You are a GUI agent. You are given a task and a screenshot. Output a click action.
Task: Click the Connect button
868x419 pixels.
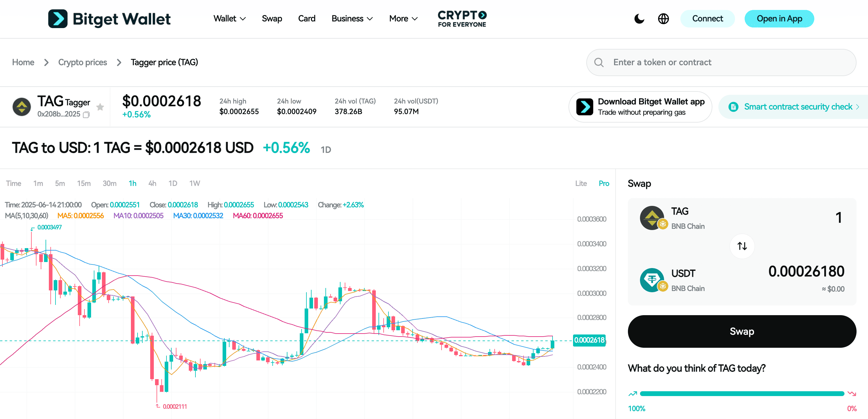coord(707,18)
